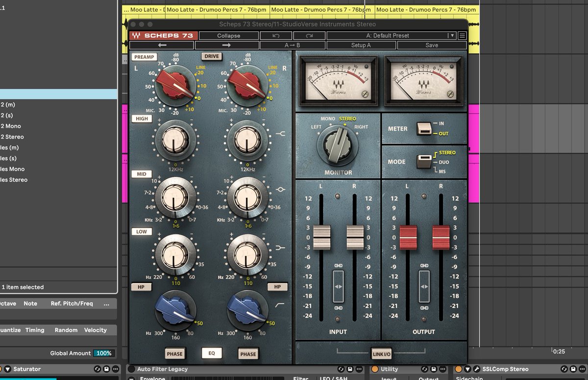Viewport: 588px width, 380px height.
Task: Toggle the LINK I/O button
Action: (x=381, y=353)
